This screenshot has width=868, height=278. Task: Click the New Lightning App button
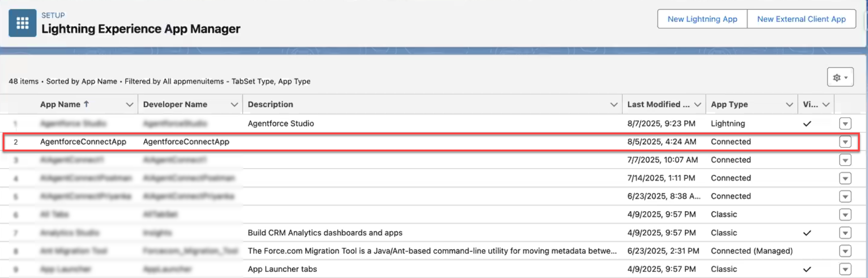tap(702, 19)
